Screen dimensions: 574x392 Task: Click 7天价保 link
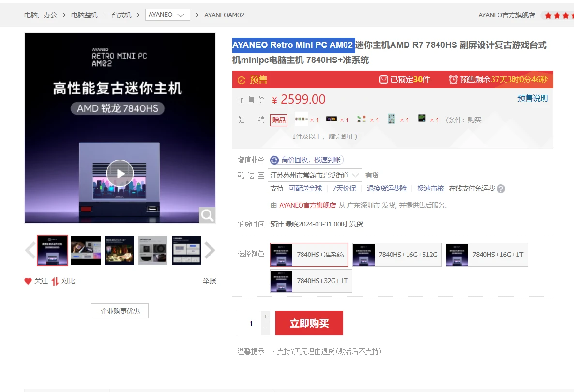click(x=344, y=188)
